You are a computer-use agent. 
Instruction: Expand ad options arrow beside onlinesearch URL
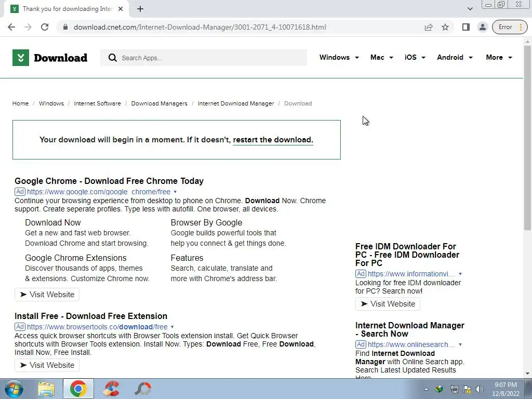pyautogui.click(x=460, y=344)
